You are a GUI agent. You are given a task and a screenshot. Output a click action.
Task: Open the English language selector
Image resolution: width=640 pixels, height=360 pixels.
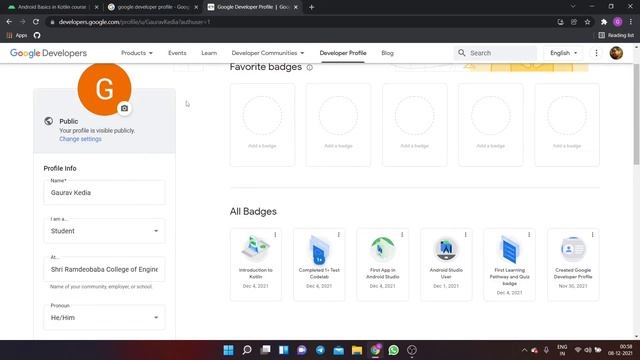[564, 53]
